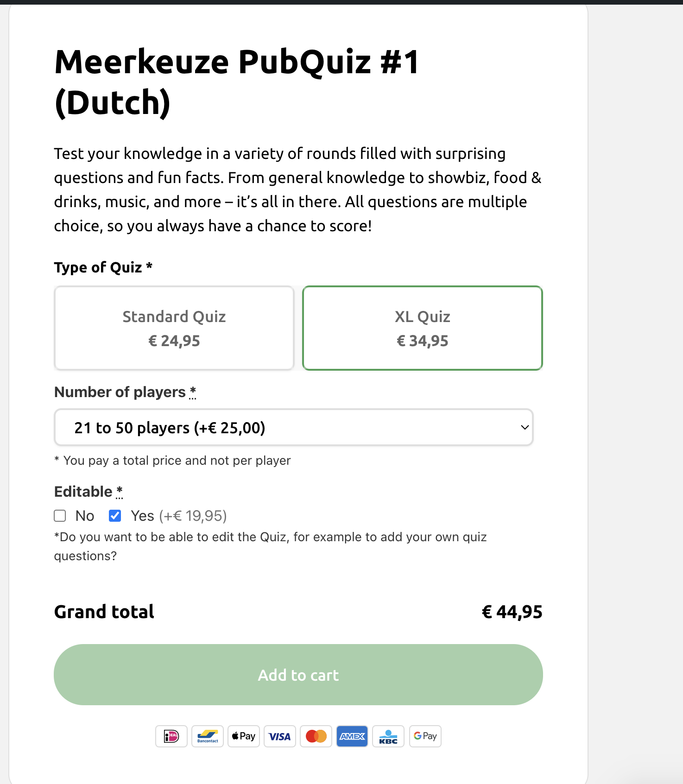Image resolution: width=683 pixels, height=784 pixels.
Task: Click the Meerkeuze PubQuiz #1 heading
Action: 237,82
